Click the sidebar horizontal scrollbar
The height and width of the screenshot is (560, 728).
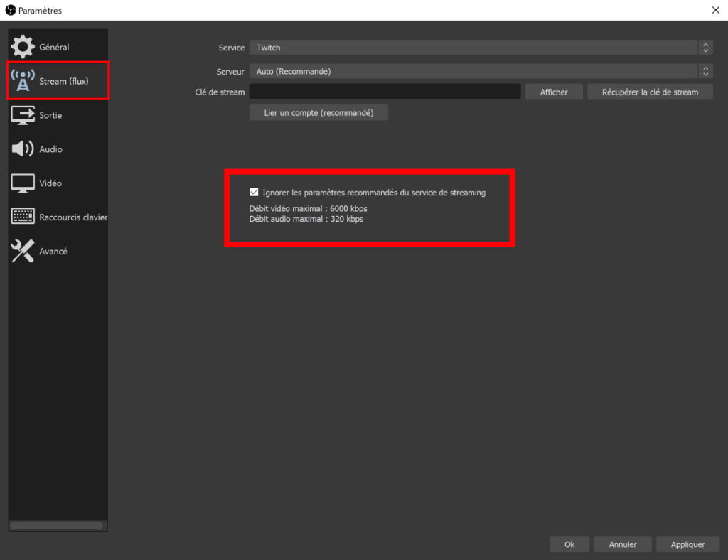[57, 526]
